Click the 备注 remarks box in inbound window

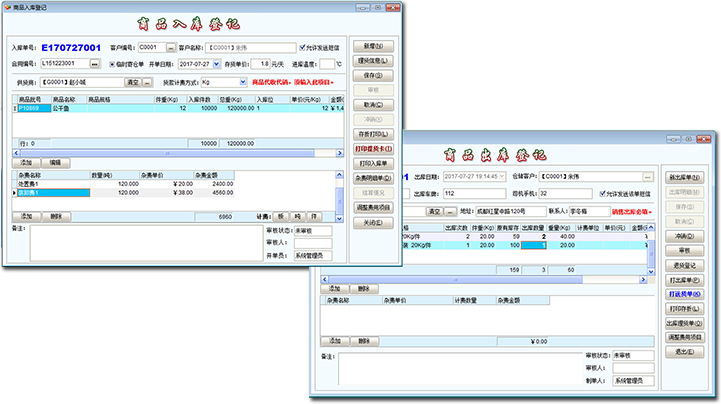coord(146,243)
